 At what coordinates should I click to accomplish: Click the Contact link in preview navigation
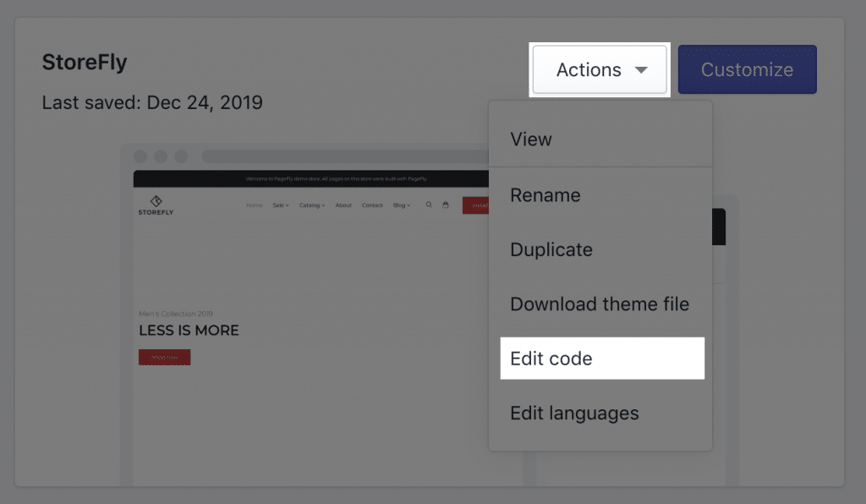[x=372, y=205]
